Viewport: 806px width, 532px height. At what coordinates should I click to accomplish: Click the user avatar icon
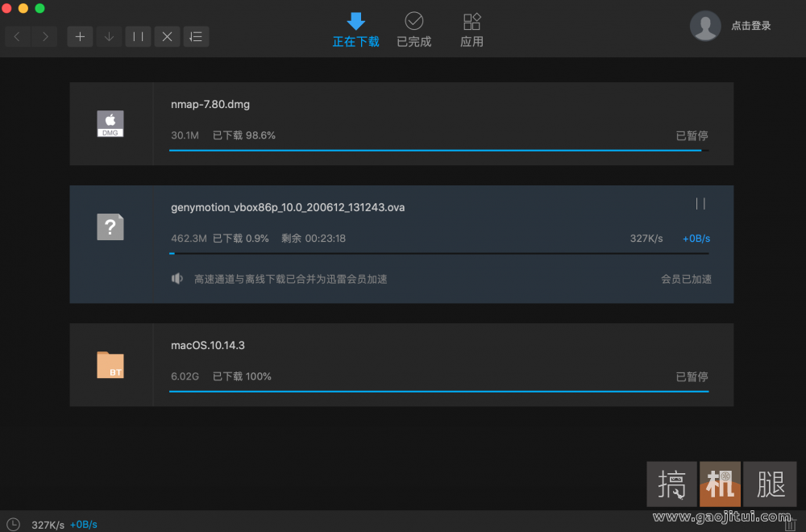pos(704,26)
